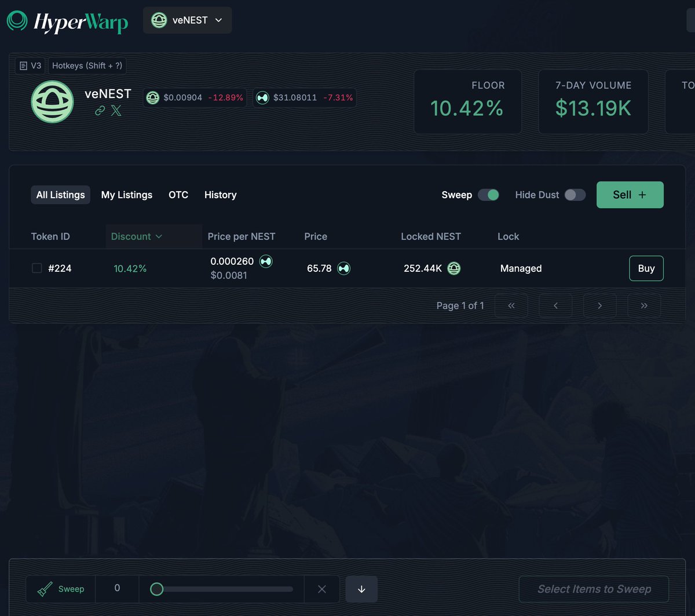This screenshot has width=695, height=616.
Task: Go to the next page
Action: (x=600, y=305)
